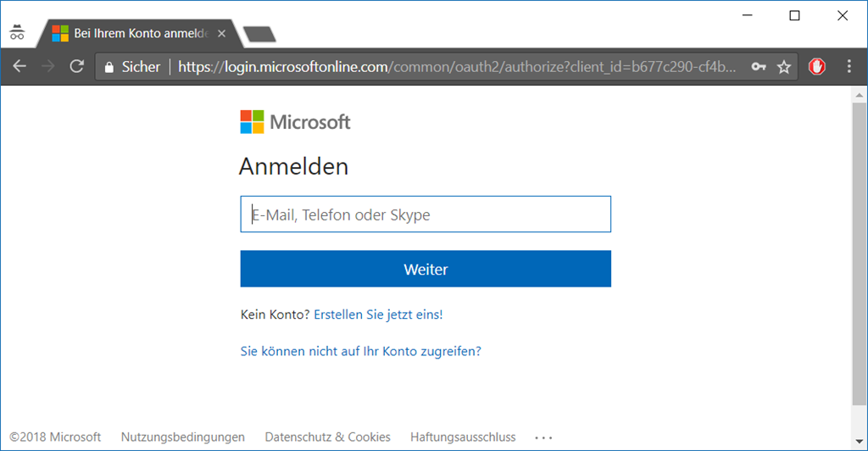Click the 'Weiter' button
Viewport: 868px width, 451px height.
pos(426,270)
